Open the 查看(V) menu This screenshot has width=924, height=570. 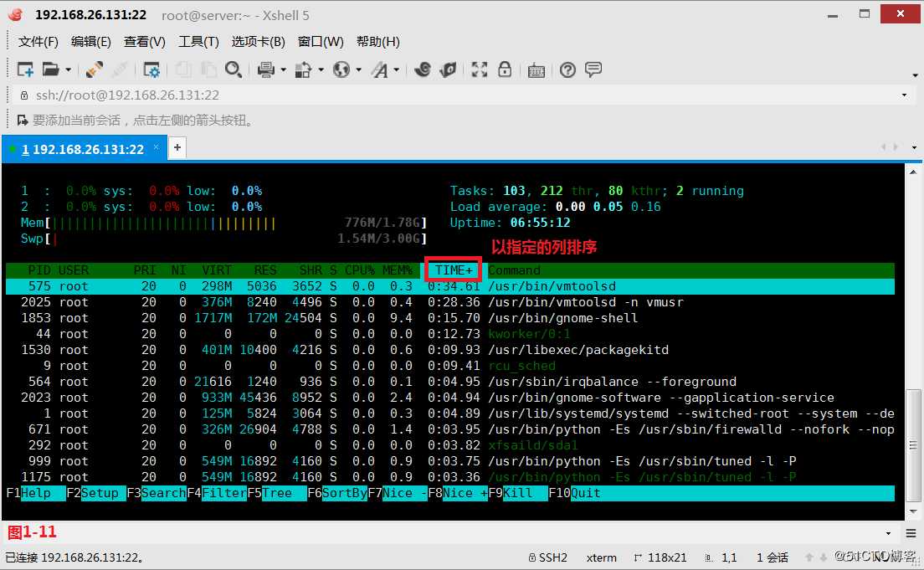click(x=144, y=41)
